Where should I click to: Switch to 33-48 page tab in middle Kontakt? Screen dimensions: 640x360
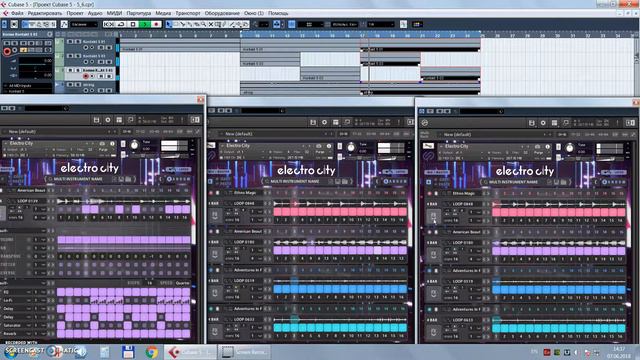click(371, 134)
